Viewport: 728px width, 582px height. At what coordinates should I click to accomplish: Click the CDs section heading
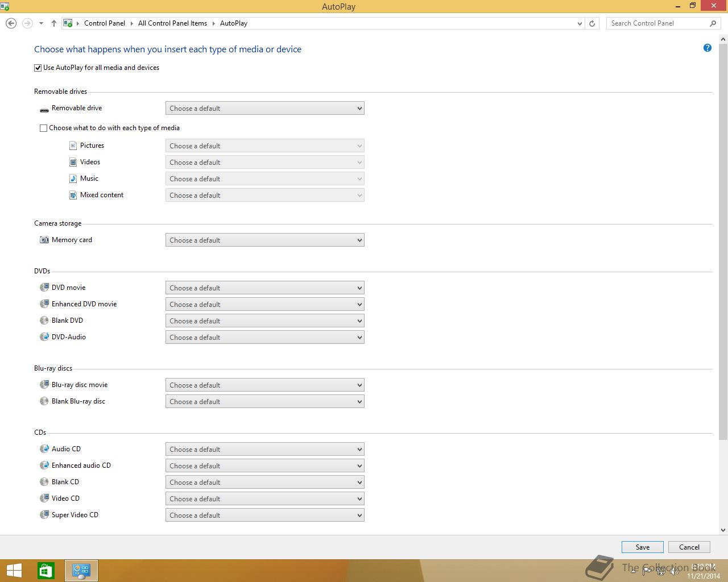(40, 433)
